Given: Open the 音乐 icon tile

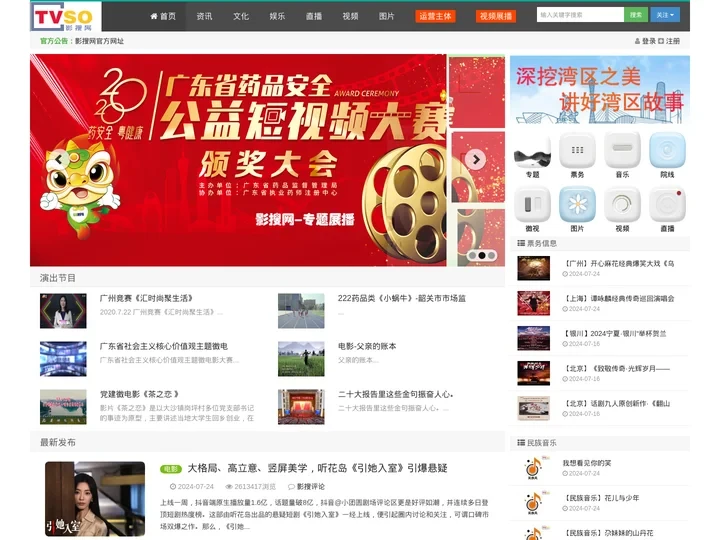Looking at the screenshot, I should coord(622,151).
